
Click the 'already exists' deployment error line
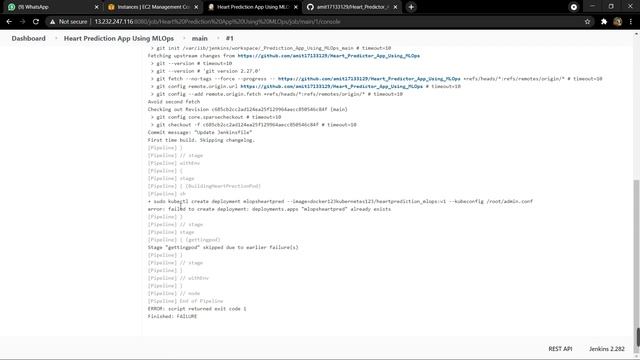click(269, 209)
